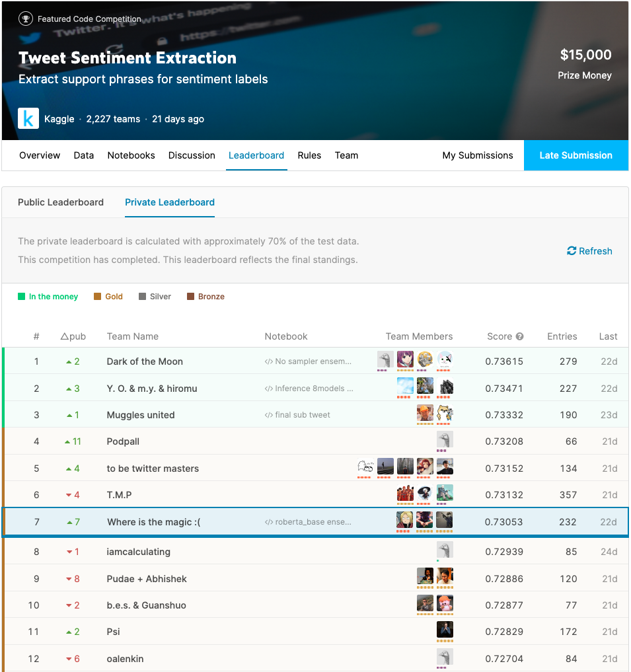Click the Gold medal color swatch
631x672 pixels.
pos(97,297)
